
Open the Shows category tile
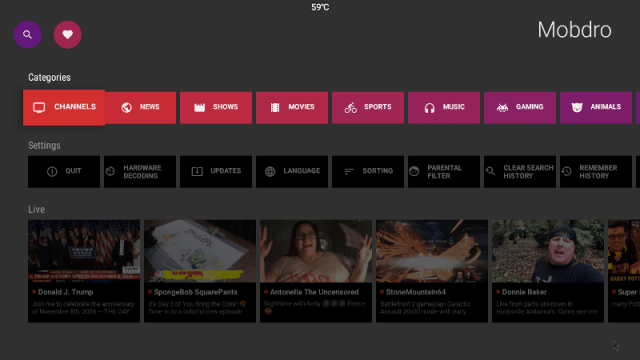click(216, 108)
